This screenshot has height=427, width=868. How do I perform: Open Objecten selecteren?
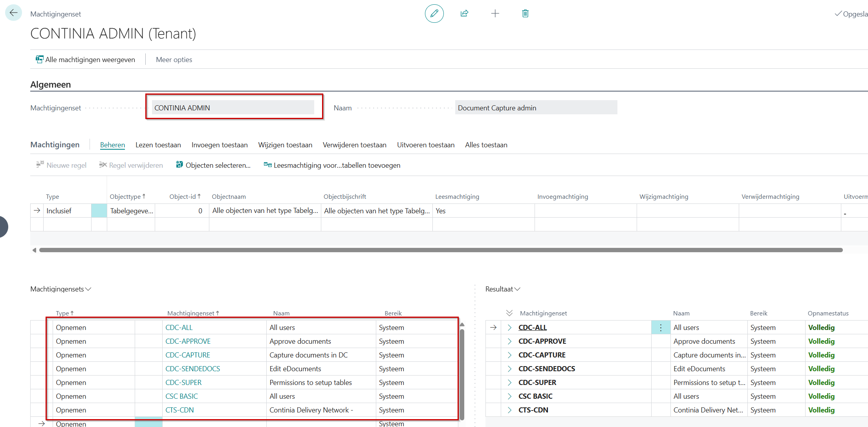[x=213, y=165]
